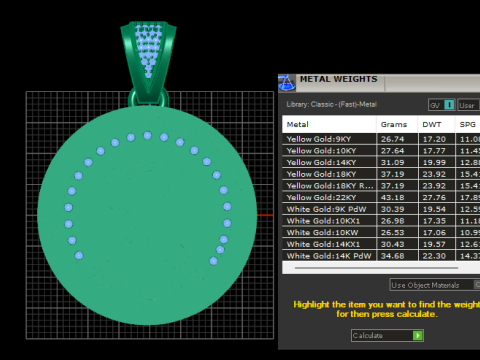Select the Yellow Gold:18KY row
The height and width of the screenshot is (360, 480).
pos(381,174)
